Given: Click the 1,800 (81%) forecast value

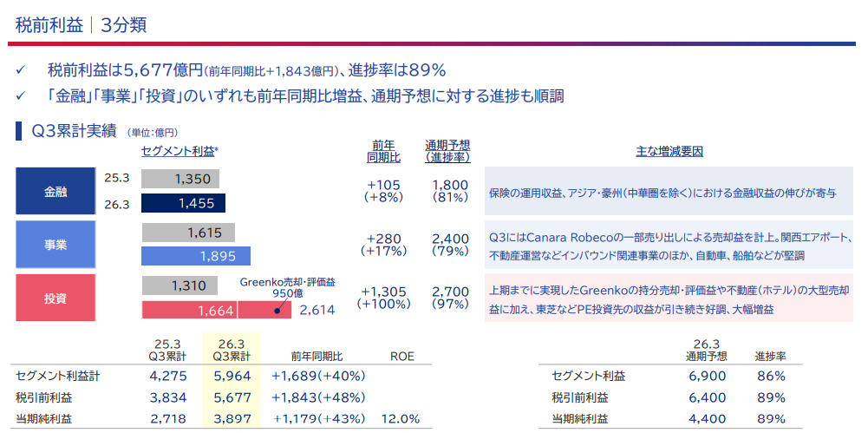Looking at the screenshot, I should pyautogui.click(x=450, y=191).
